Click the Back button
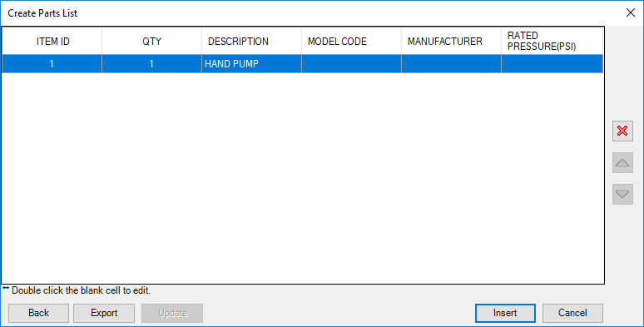Viewport: 644px width, 327px height. [x=38, y=313]
